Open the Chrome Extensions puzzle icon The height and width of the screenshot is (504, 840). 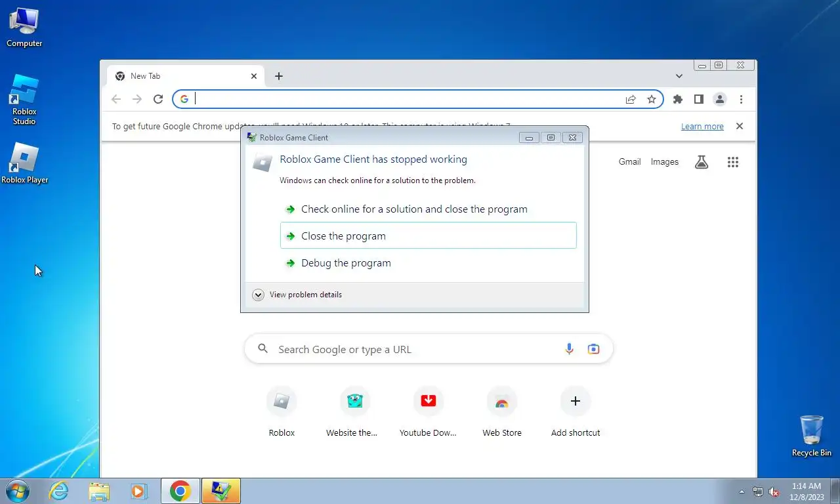[x=678, y=99]
